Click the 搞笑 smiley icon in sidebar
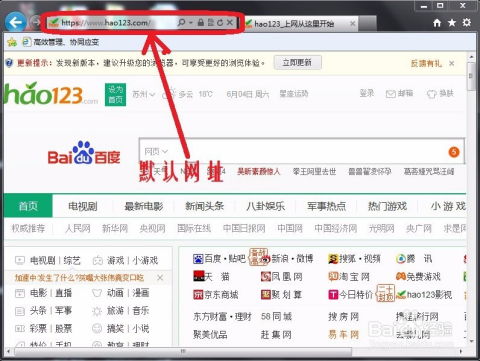The height and width of the screenshot is (361, 480). (97, 329)
